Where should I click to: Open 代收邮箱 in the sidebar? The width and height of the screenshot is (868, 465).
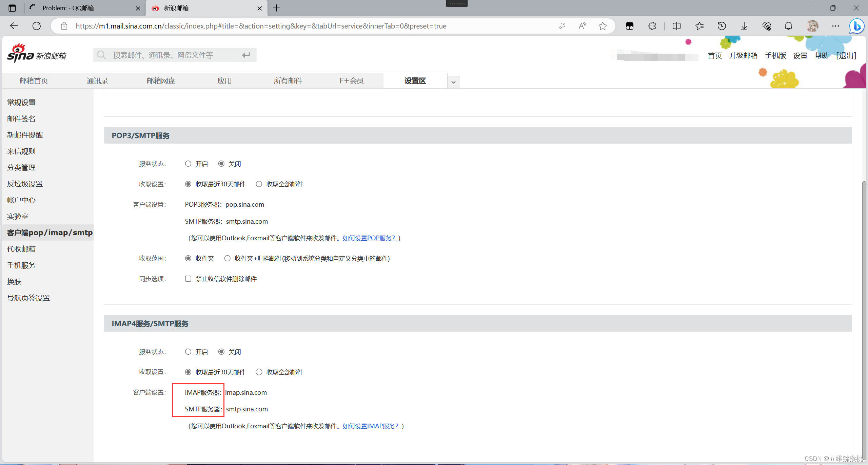pos(21,249)
